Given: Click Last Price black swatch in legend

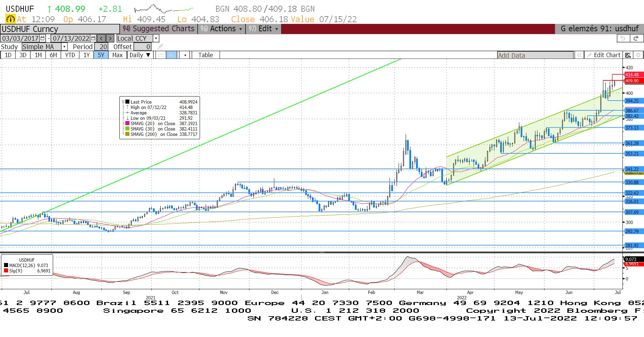Looking at the screenshot, I should pos(127,102).
